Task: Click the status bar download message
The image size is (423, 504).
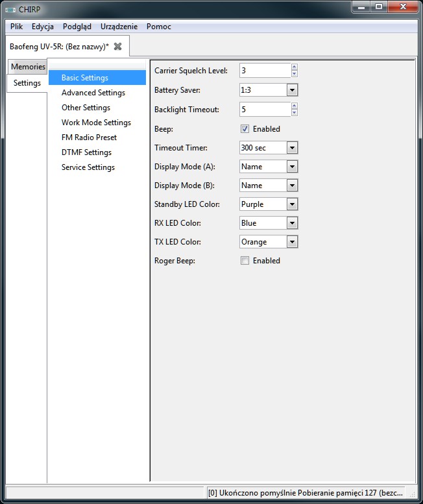Action: (x=306, y=493)
